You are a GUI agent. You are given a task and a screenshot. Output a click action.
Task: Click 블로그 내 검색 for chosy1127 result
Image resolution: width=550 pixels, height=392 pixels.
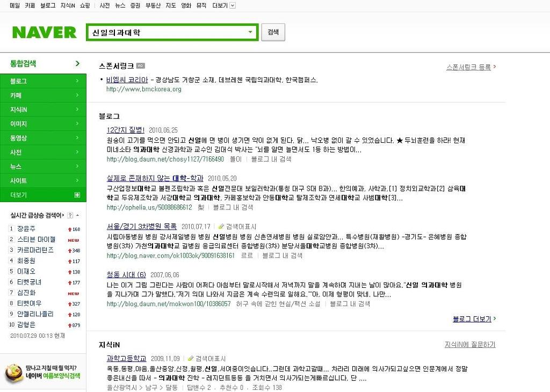coord(271,159)
